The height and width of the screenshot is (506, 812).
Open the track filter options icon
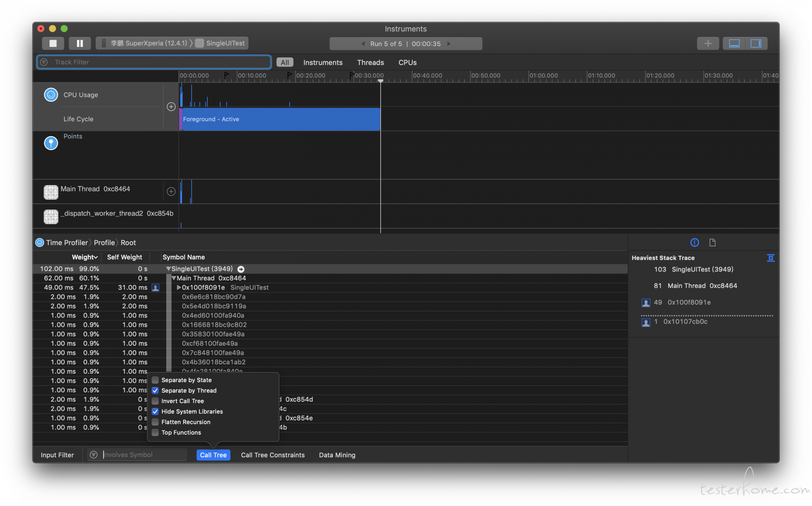click(44, 62)
